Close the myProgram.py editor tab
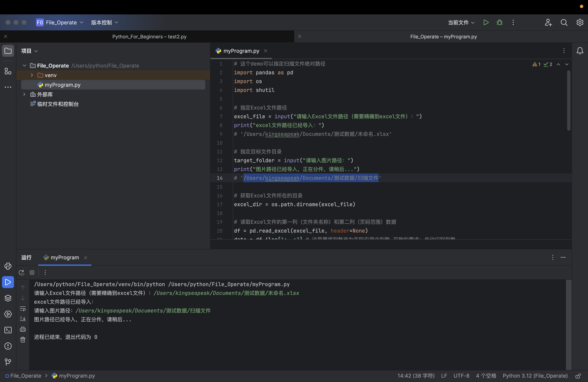 click(x=266, y=51)
